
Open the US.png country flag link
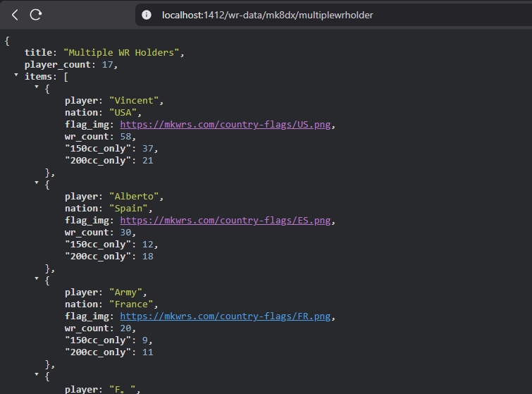click(225, 125)
